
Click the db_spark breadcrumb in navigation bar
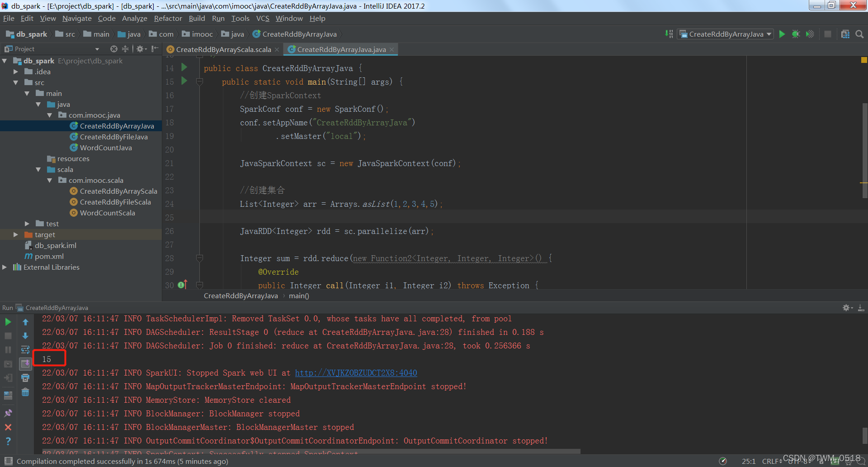[27, 34]
